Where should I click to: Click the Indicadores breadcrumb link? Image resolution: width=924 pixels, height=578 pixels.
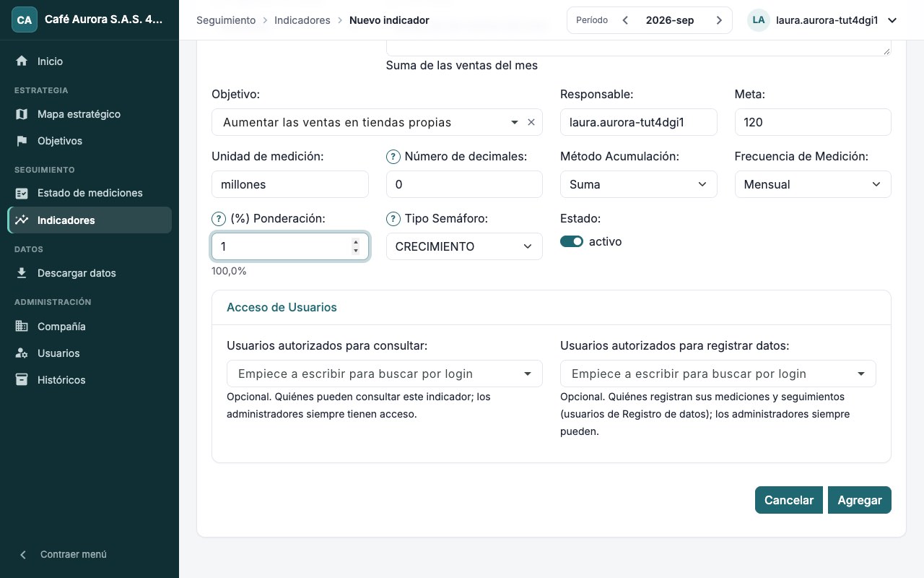(x=302, y=20)
